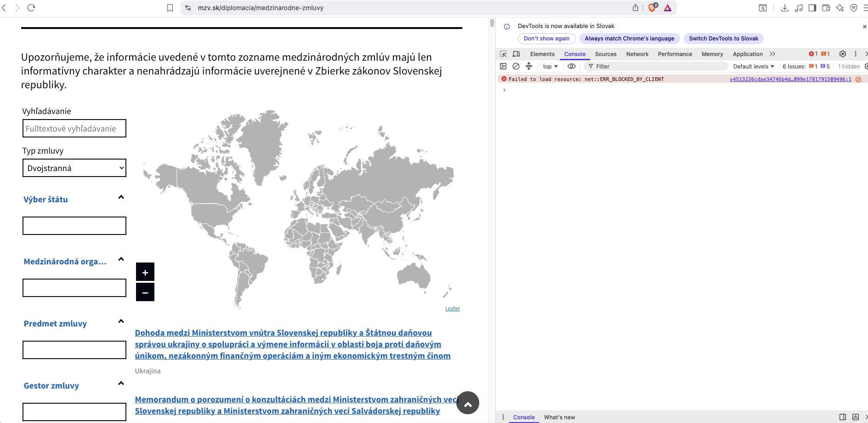The width and height of the screenshot is (868, 423).
Task: Open the Brave Wallet icon
Action: click(826, 8)
